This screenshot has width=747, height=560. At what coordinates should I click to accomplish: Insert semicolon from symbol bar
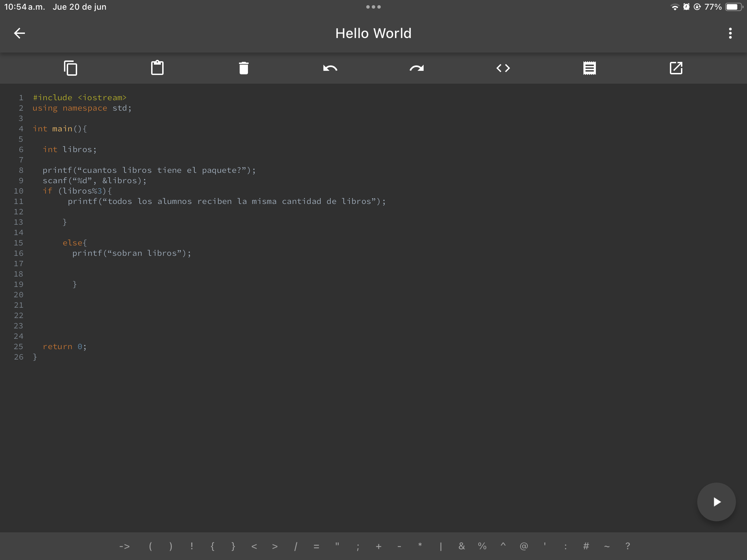coord(358,547)
